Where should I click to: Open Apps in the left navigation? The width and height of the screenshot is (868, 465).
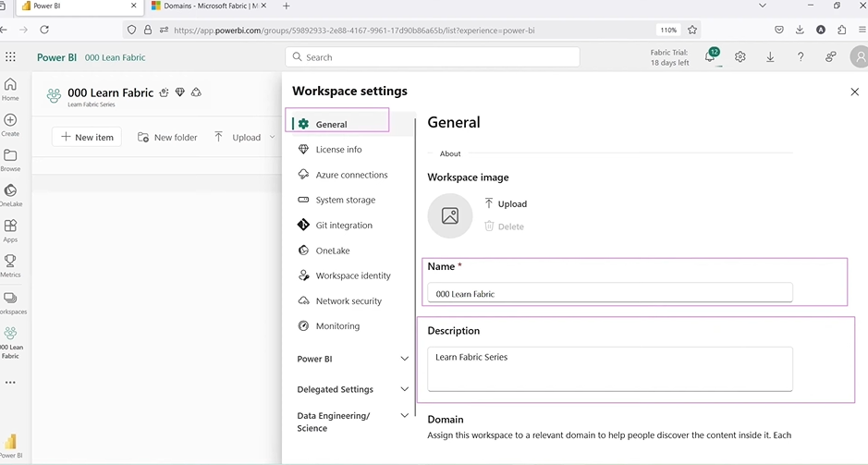[x=10, y=231]
